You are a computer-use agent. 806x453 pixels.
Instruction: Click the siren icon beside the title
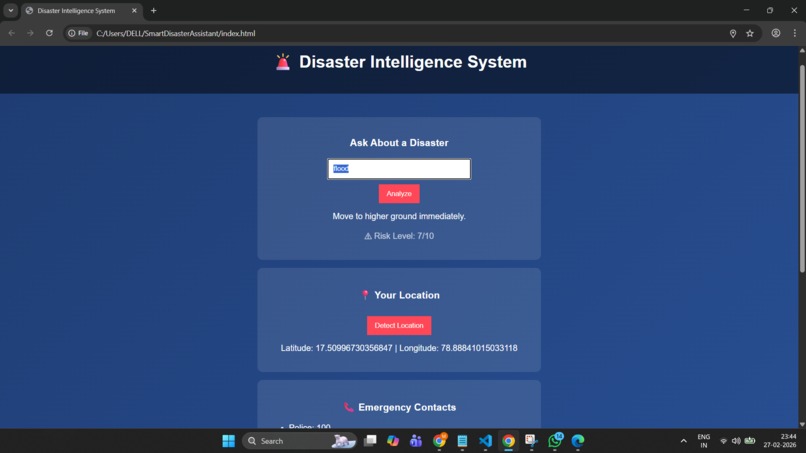[x=283, y=62]
